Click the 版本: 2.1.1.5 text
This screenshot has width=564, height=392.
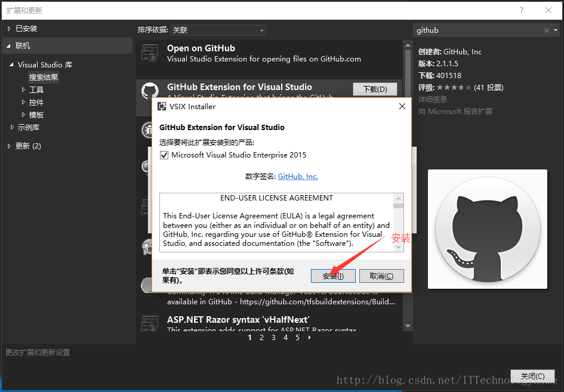(438, 64)
